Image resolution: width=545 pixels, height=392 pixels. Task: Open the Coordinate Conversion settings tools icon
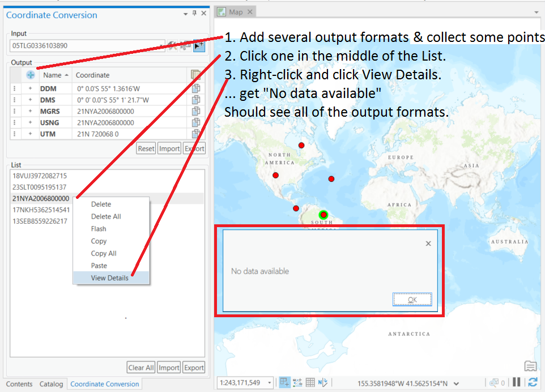[x=172, y=46]
